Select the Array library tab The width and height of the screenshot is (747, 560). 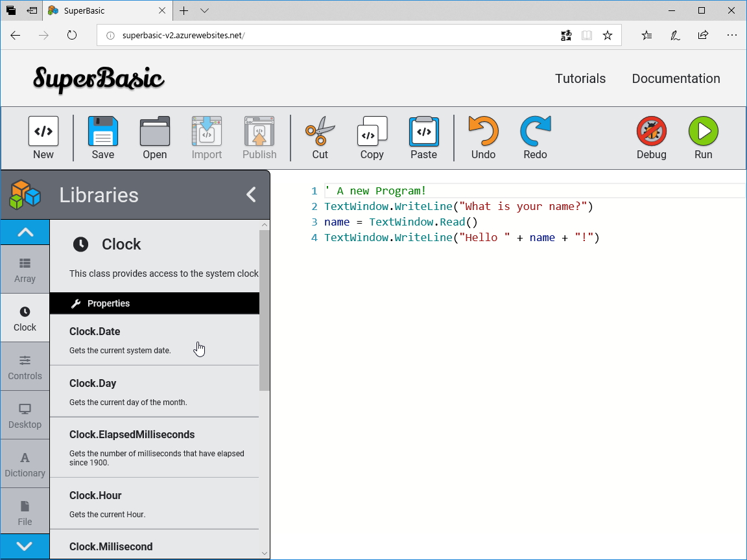tap(25, 270)
